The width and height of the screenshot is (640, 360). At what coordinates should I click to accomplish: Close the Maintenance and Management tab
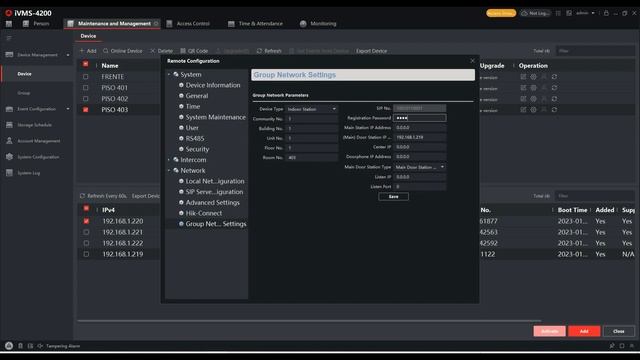(156, 24)
